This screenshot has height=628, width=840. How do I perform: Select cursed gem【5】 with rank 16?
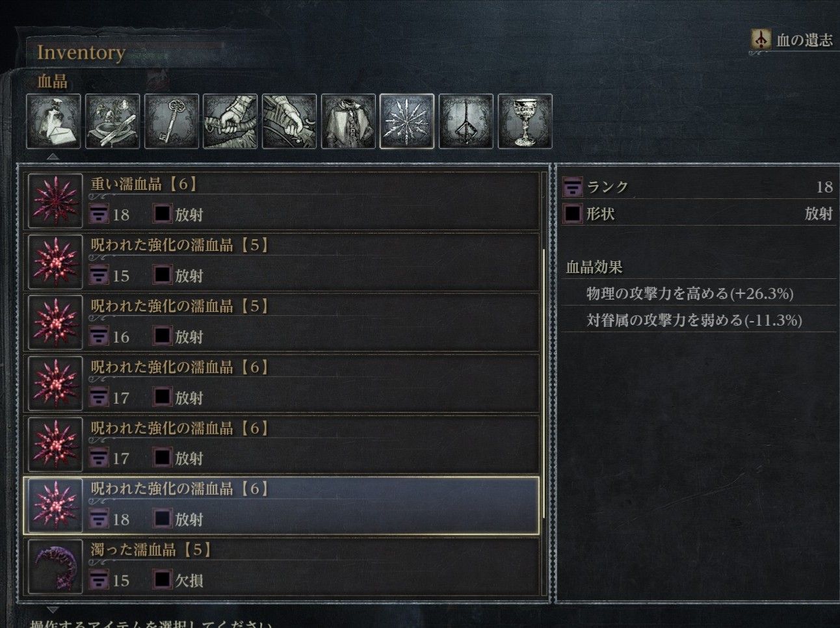pyautogui.click(x=282, y=323)
